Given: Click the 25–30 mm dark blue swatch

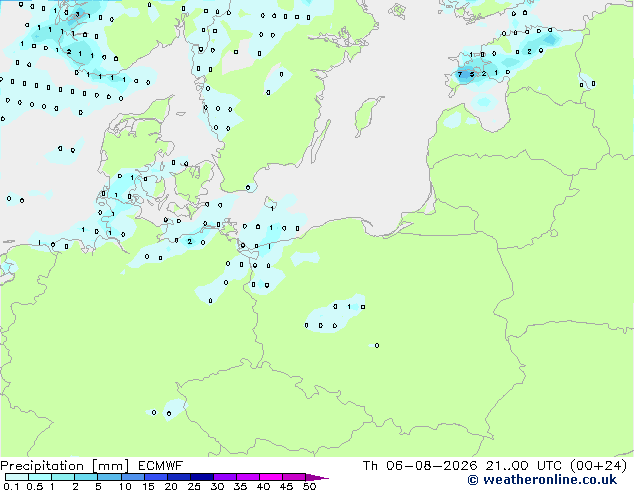Looking at the screenshot, I should 201,477.
